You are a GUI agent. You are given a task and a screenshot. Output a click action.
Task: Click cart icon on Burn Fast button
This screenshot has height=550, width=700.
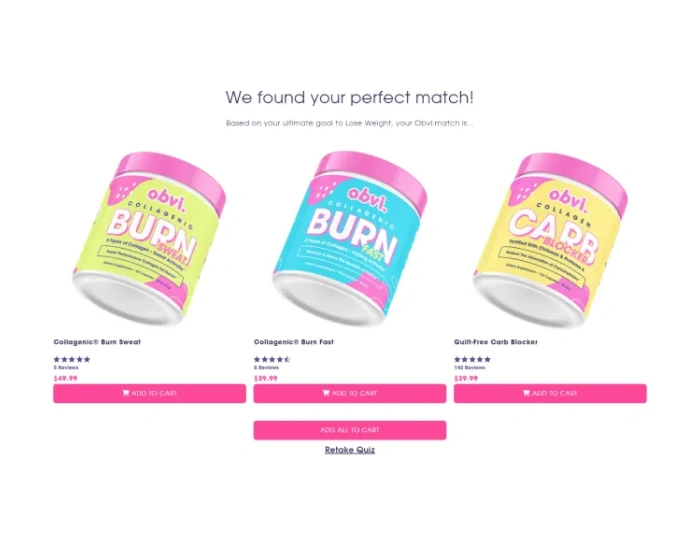click(x=326, y=393)
